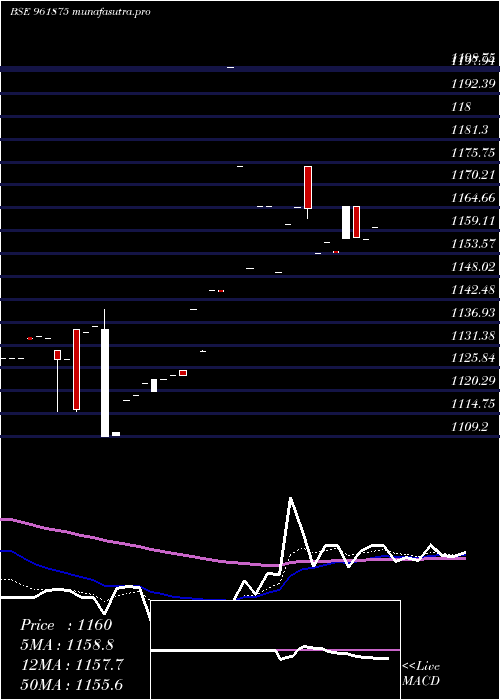Click the 1192.39 price axis label

(473, 83)
